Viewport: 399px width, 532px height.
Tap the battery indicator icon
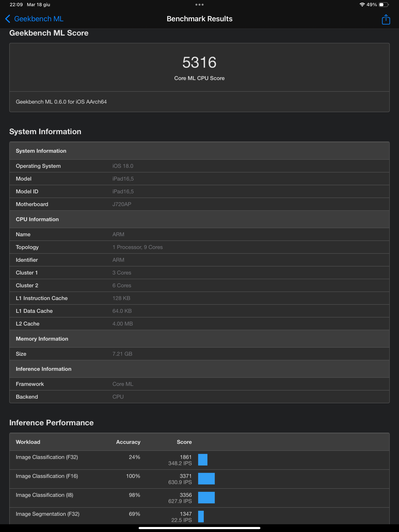click(384, 5)
